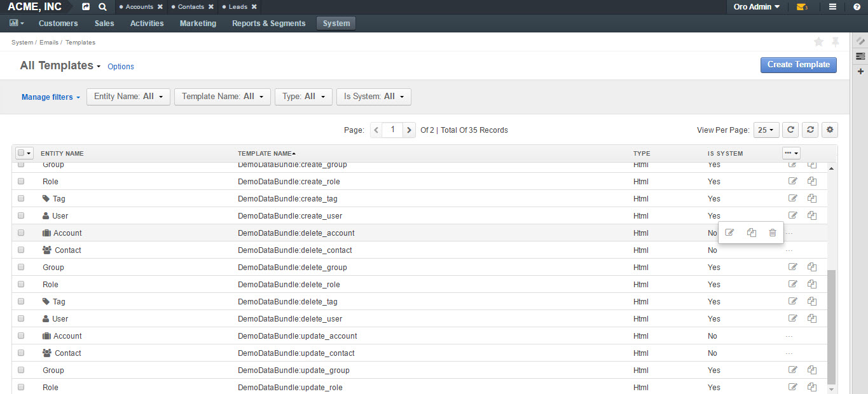Open the Oro Admin user menu
The image size is (868, 394).
[x=757, y=7]
